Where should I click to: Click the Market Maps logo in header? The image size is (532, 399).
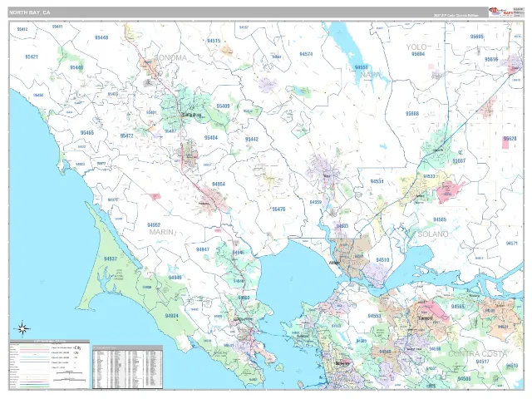(500, 12)
